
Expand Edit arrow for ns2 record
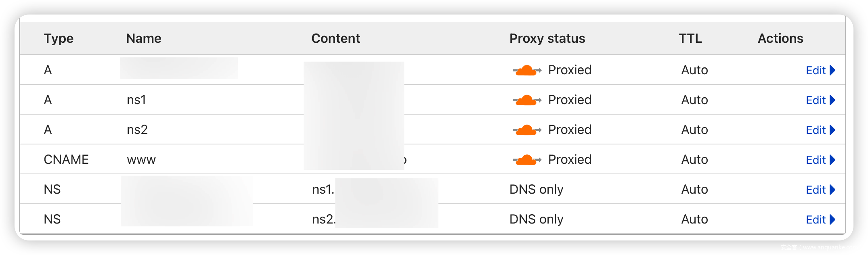point(832,130)
